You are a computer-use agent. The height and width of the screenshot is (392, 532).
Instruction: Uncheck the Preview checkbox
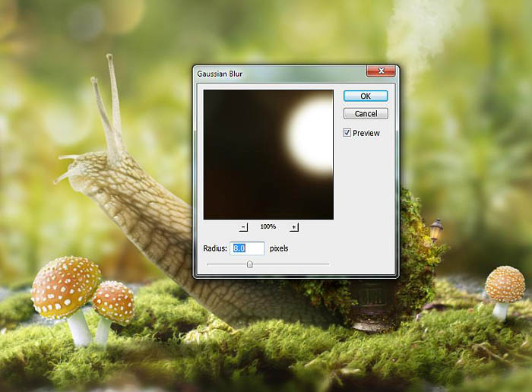tap(347, 133)
